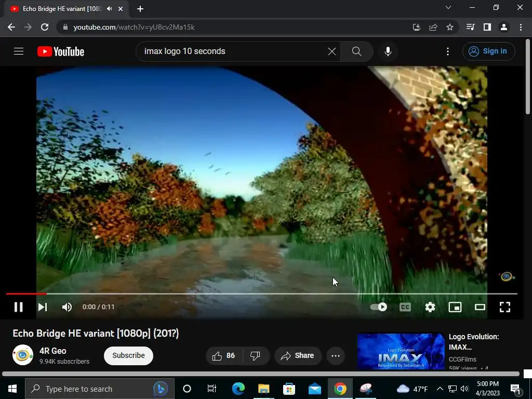Launch Microsoft Edge from taskbar
532x399 pixels.
click(x=238, y=389)
